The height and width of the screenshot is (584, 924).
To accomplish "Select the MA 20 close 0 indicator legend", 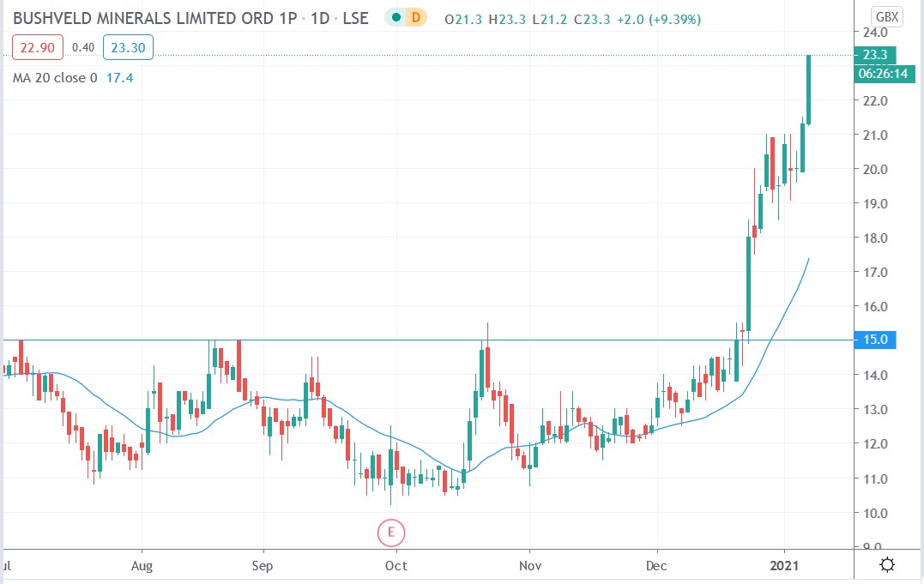I will pyautogui.click(x=55, y=78).
